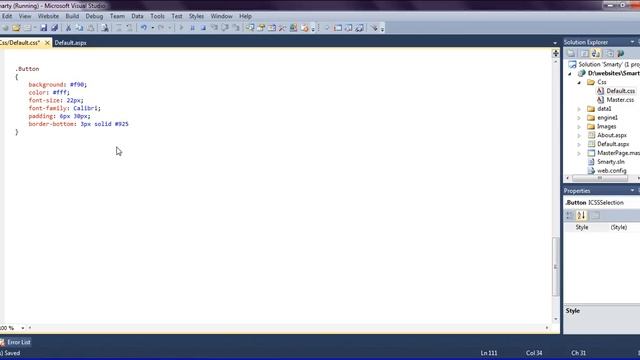Viewport: 640px width, 360px height.
Task: Open the View menu
Action: pos(25,16)
